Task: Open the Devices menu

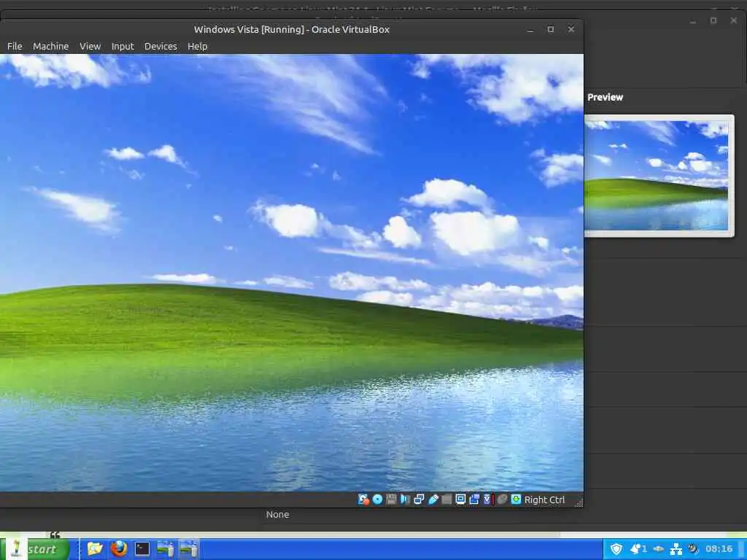Action: (x=160, y=46)
